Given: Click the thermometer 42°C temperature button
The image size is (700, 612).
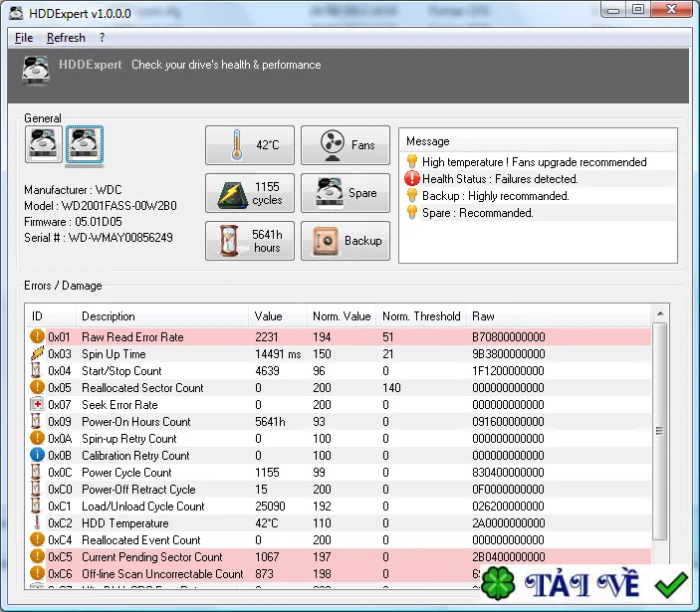Looking at the screenshot, I should [x=250, y=145].
